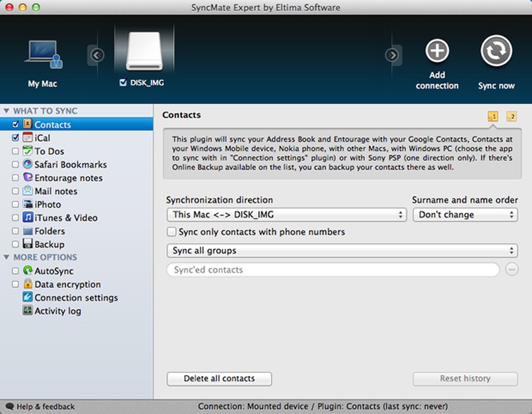Open the Synchronization direction dropdown
The height and width of the screenshot is (414, 532).
pyautogui.click(x=286, y=215)
